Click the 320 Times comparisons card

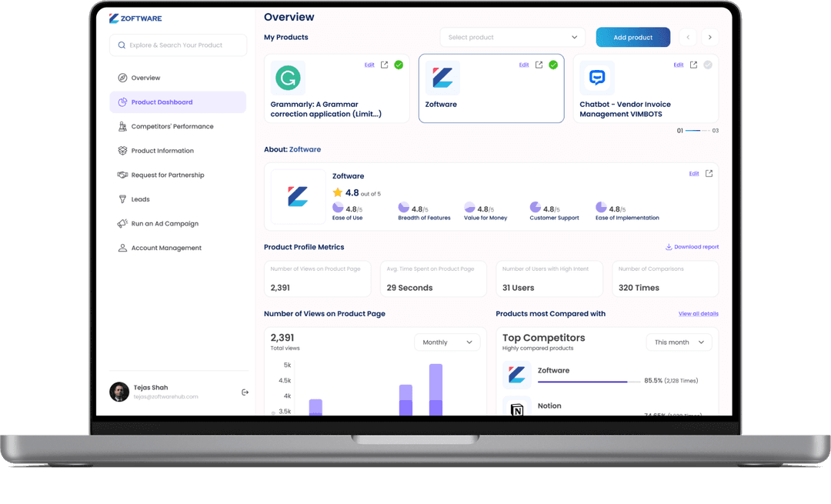click(x=665, y=279)
